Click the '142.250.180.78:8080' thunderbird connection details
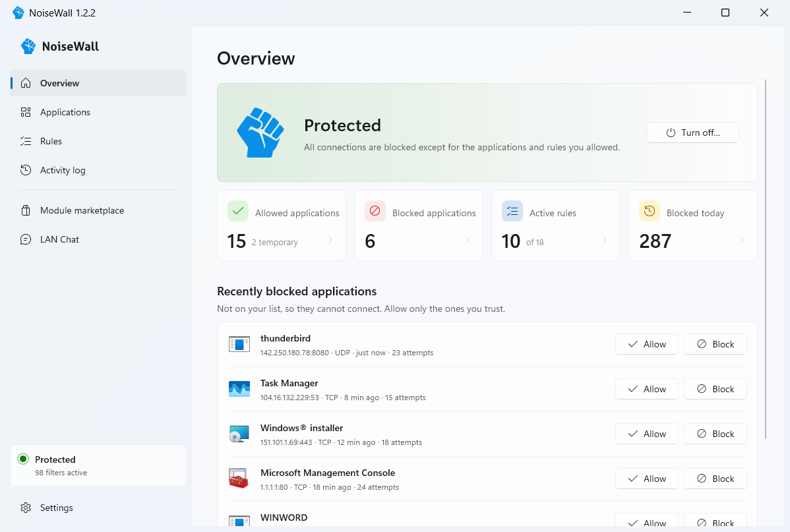Viewport: 790px width, 532px height. coord(347,353)
